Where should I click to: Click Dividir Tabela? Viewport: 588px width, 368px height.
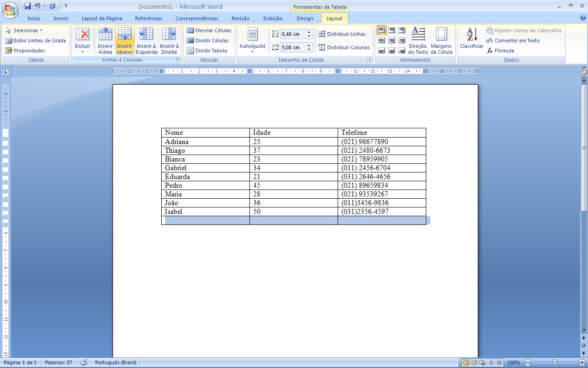207,51
